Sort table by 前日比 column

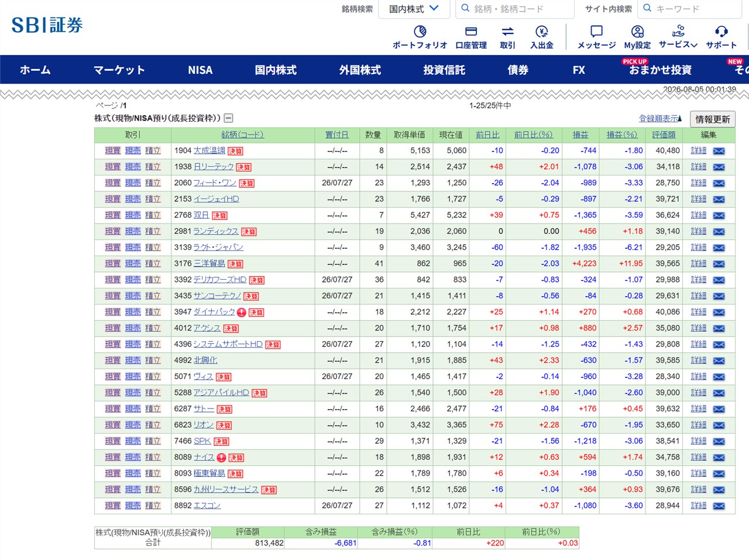coord(487,135)
